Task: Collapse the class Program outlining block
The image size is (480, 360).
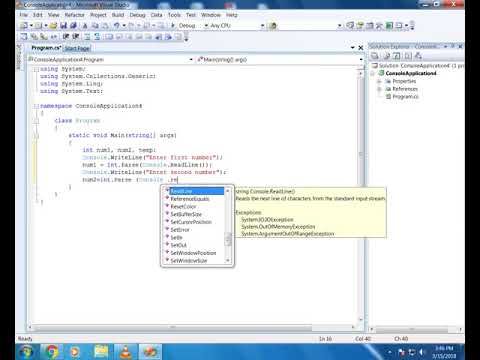Action: click(36, 121)
